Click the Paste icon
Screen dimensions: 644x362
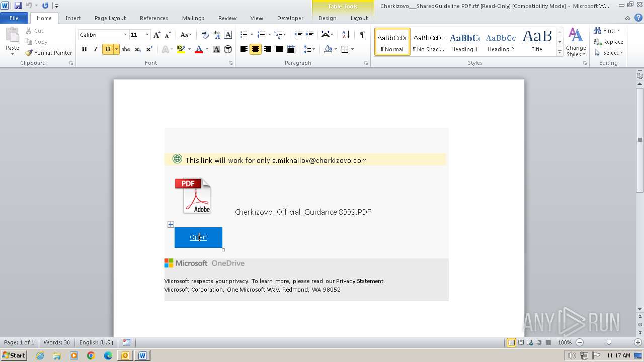click(x=12, y=36)
